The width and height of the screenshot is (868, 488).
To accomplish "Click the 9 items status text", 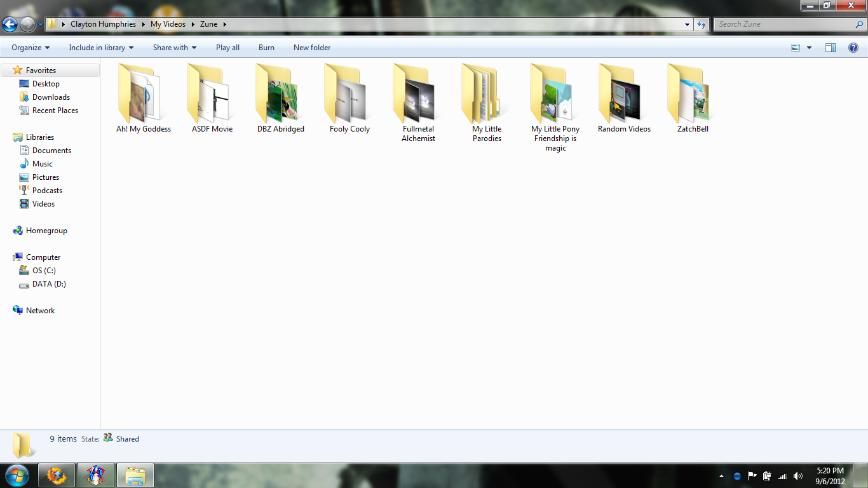I will point(63,439).
